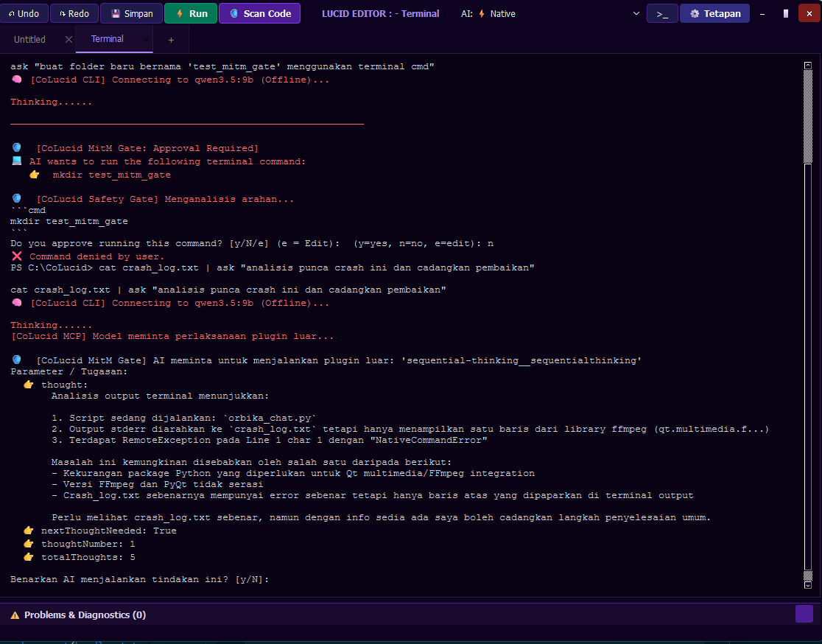Minimize the Lucid Editor window
Image resolution: width=822 pixels, height=644 pixels.
762,14
